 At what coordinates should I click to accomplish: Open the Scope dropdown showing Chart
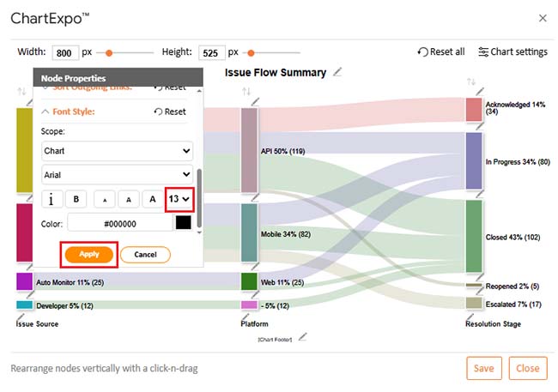point(117,151)
